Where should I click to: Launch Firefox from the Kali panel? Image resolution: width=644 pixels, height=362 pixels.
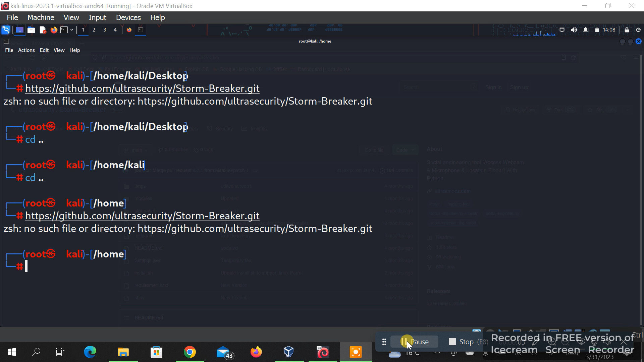click(x=54, y=30)
